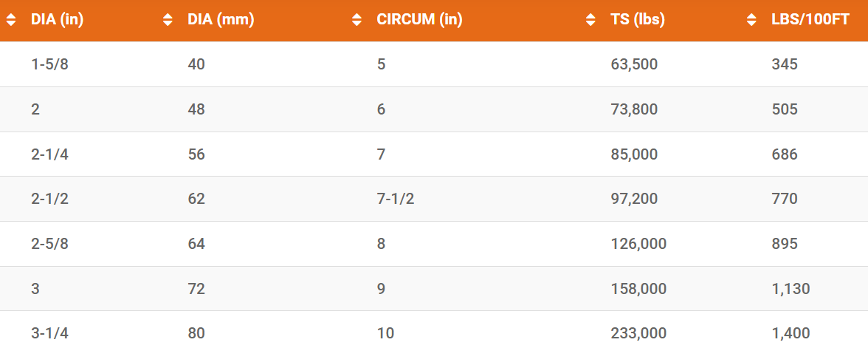Click the 505 weight value
Viewport: 868px width, 348px height.
(785, 109)
